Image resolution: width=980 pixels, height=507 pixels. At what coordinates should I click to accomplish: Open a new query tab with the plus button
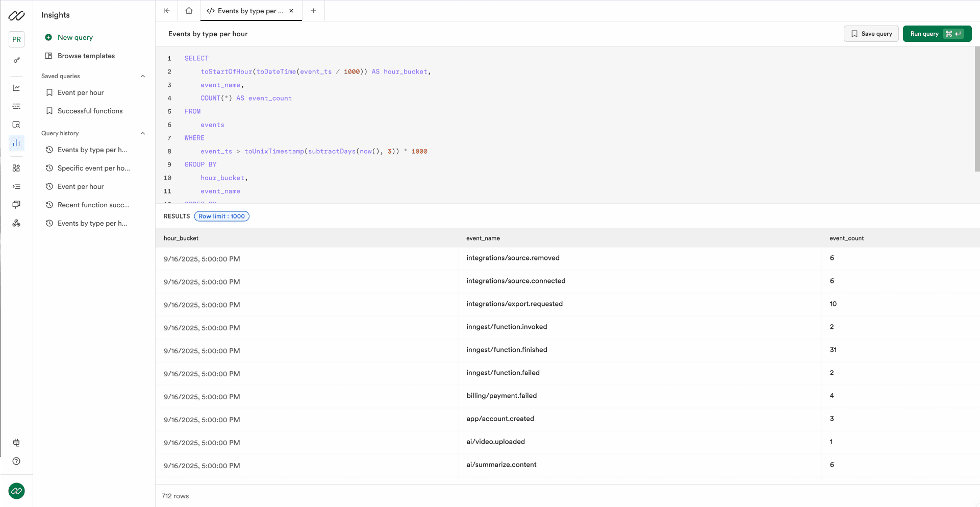pyautogui.click(x=313, y=10)
